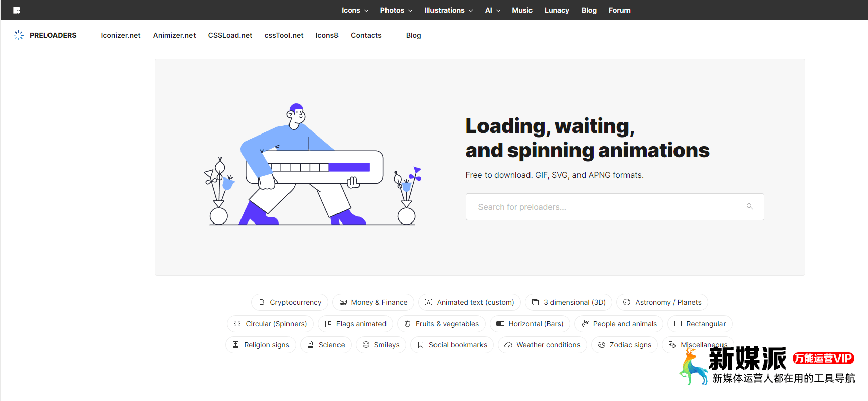Click the Miscellaneous category icon
Viewport: 868px width, 401px height.
tap(672, 345)
